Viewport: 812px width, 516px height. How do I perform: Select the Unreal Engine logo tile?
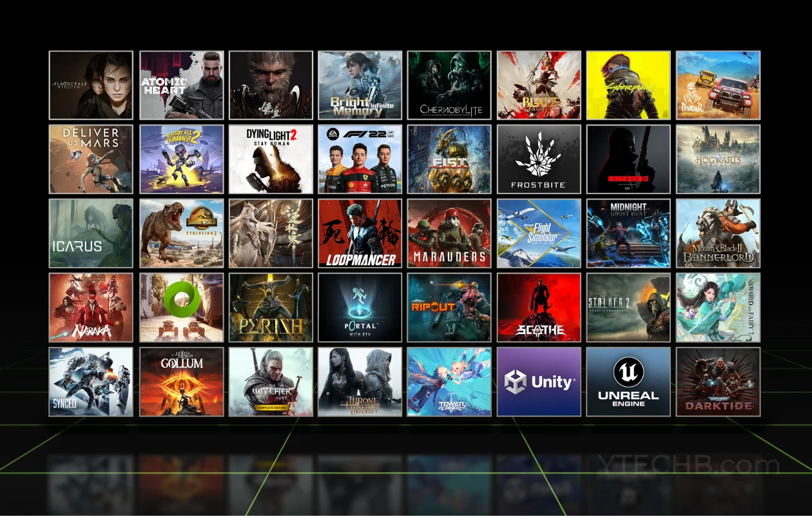click(x=628, y=382)
